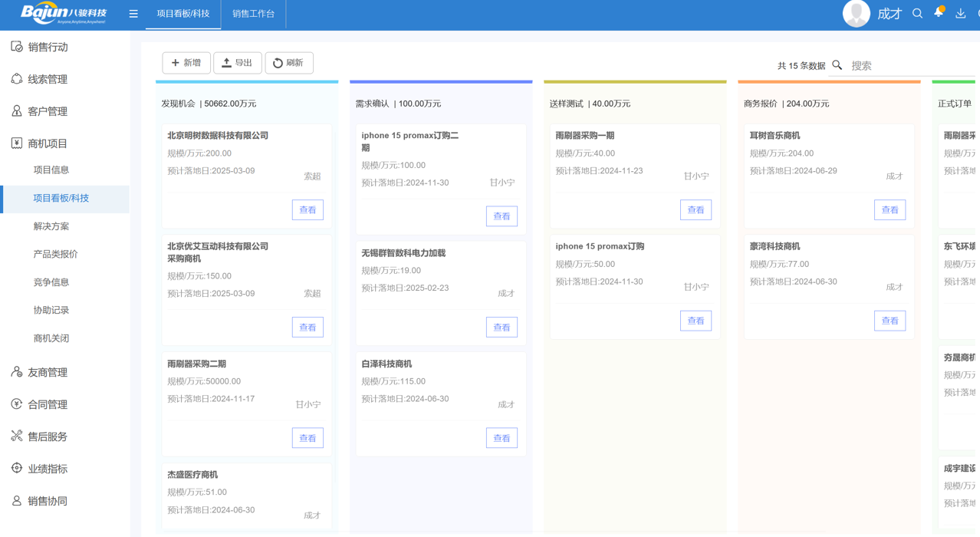Expand the 友商管理 sidebar section
980x537 pixels.
(x=48, y=372)
